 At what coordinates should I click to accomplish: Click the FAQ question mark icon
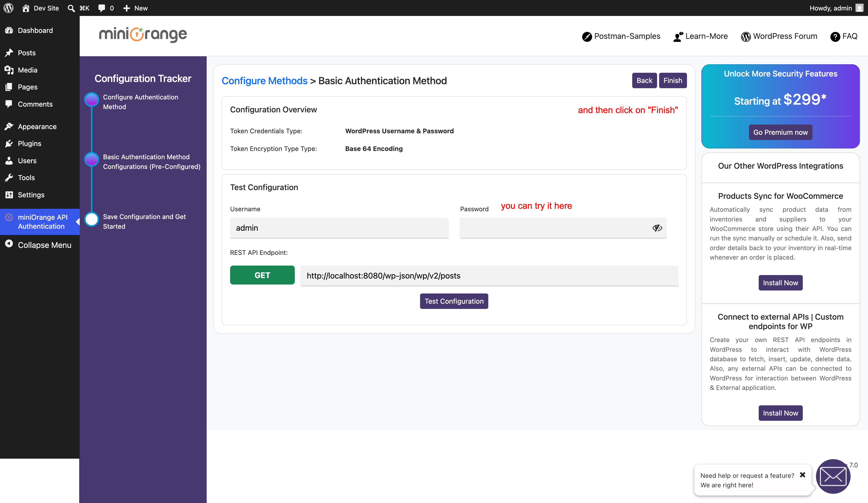click(x=835, y=37)
